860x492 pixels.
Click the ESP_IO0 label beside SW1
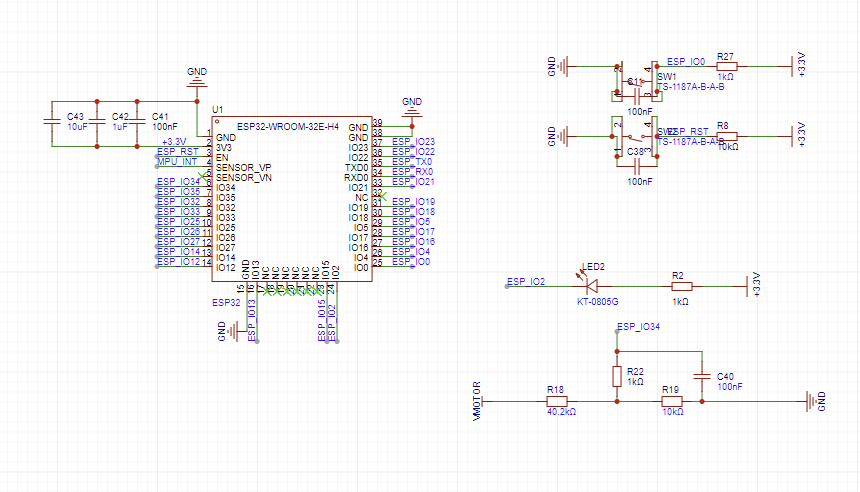(x=686, y=62)
